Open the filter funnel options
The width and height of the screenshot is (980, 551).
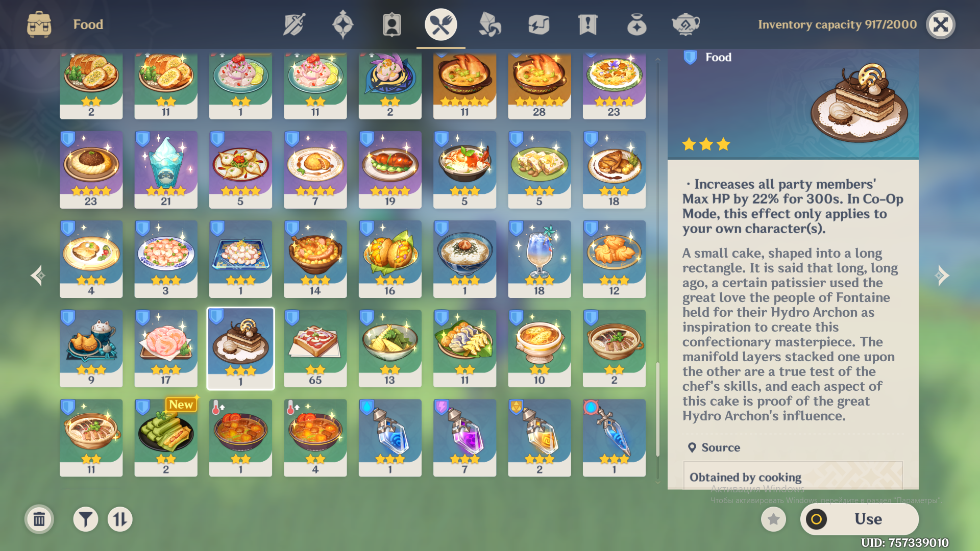click(86, 519)
